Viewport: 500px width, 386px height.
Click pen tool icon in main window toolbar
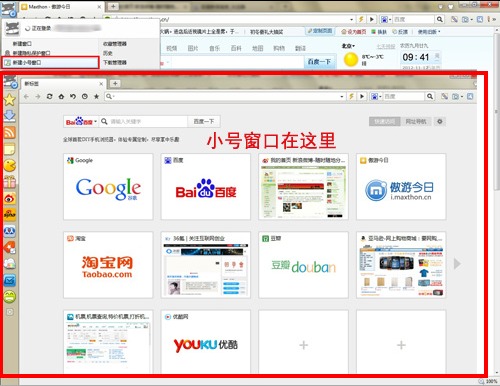(x=454, y=19)
